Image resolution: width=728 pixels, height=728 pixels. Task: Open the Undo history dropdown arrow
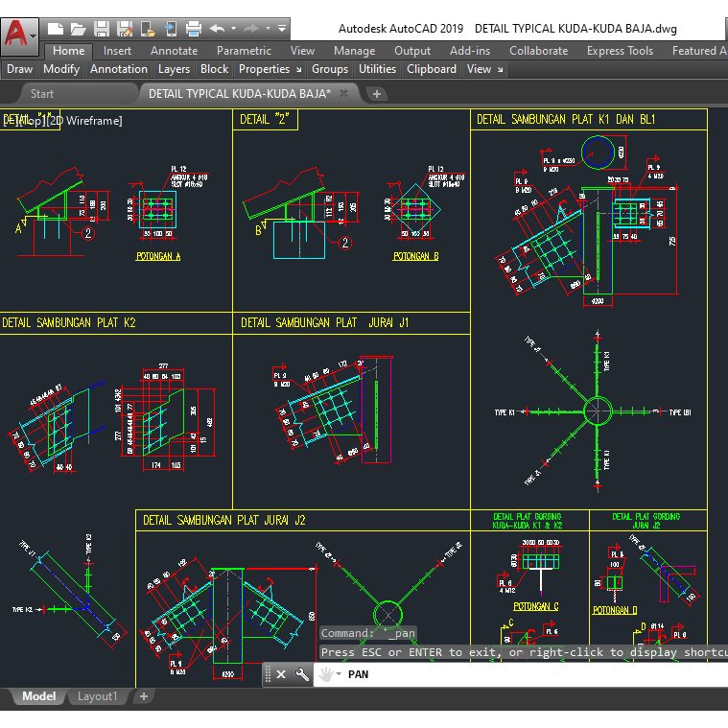click(x=233, y=29)
